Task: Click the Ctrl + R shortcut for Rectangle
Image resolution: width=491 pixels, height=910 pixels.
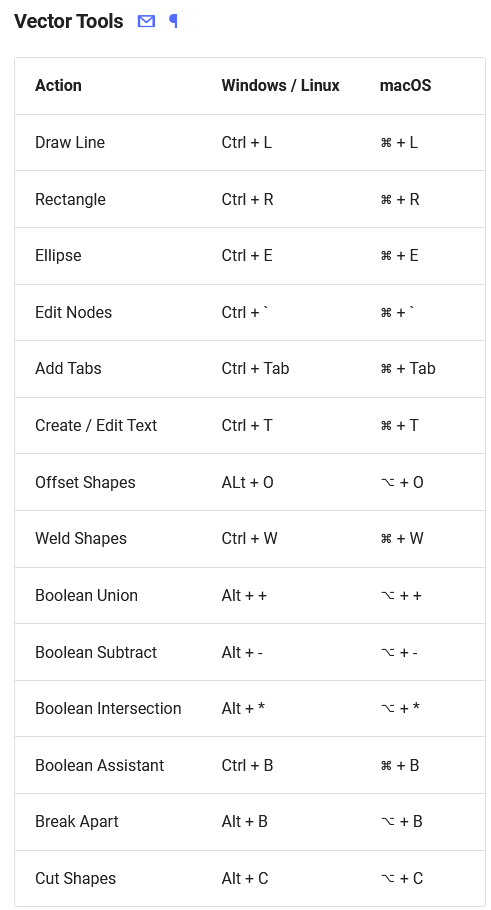Action: [x=247, y=199]
